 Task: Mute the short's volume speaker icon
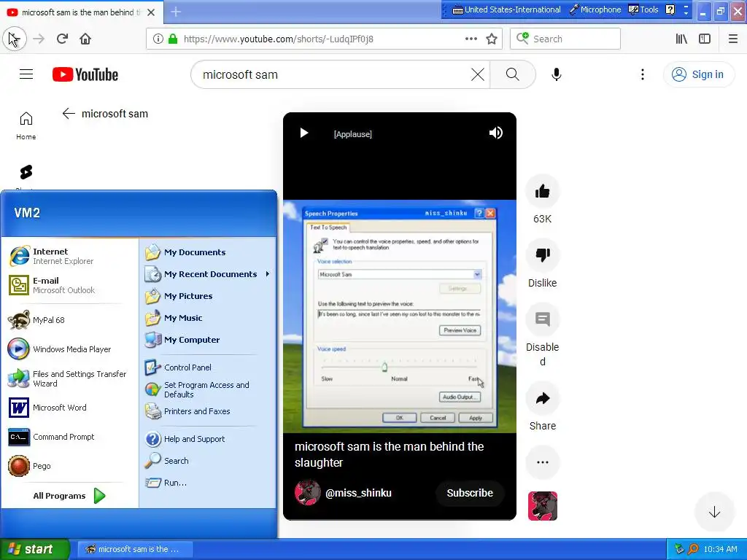tap(495, 133)
